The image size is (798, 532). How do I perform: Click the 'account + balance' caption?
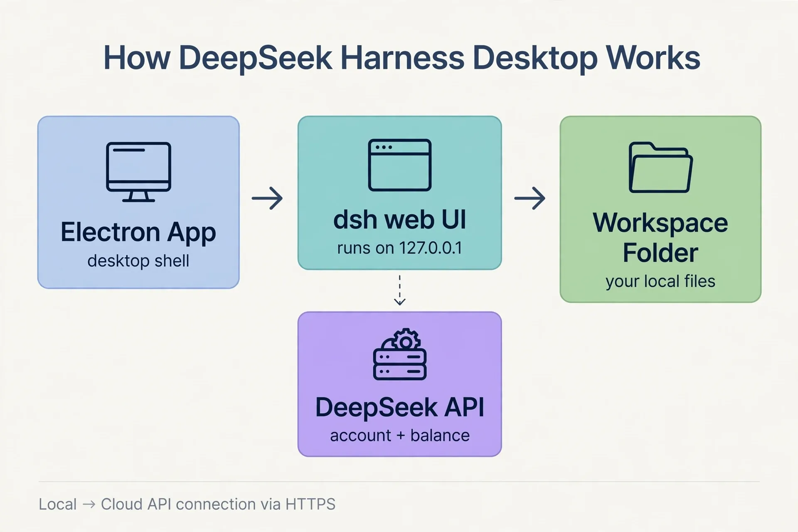[400, 436]
